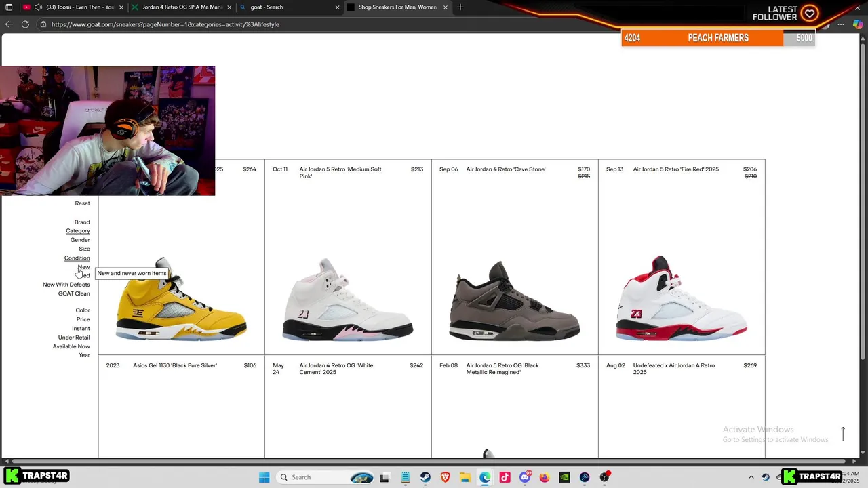The image size is (868, 488).
Task: Collapse the Category filter
Action: point(78,231)
